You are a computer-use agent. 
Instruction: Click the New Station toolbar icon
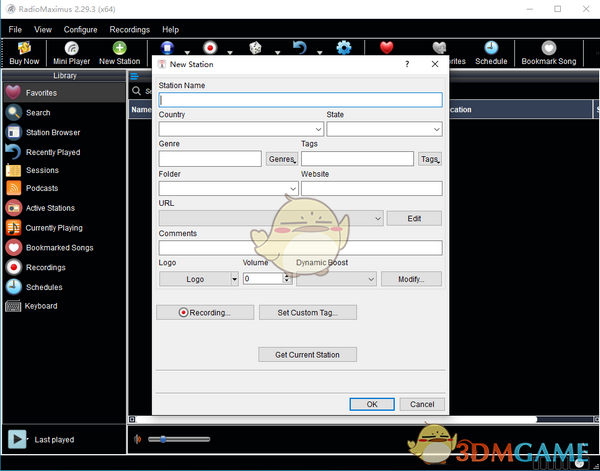(119, 53)
